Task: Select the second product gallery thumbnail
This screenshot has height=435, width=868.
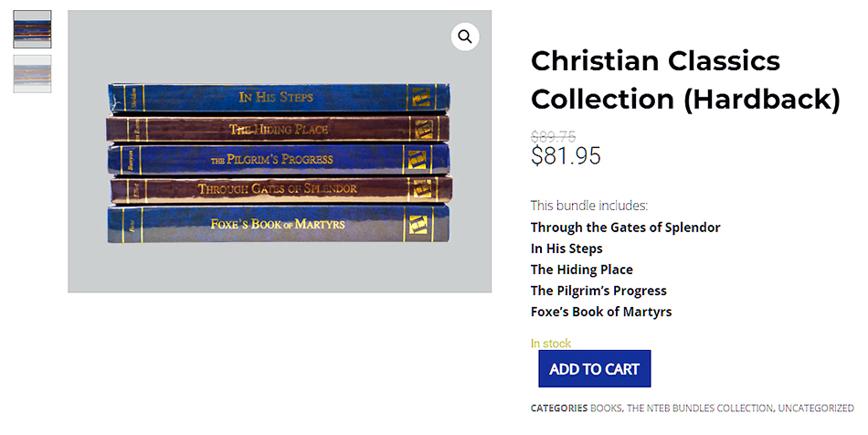Action: point(32,74)
